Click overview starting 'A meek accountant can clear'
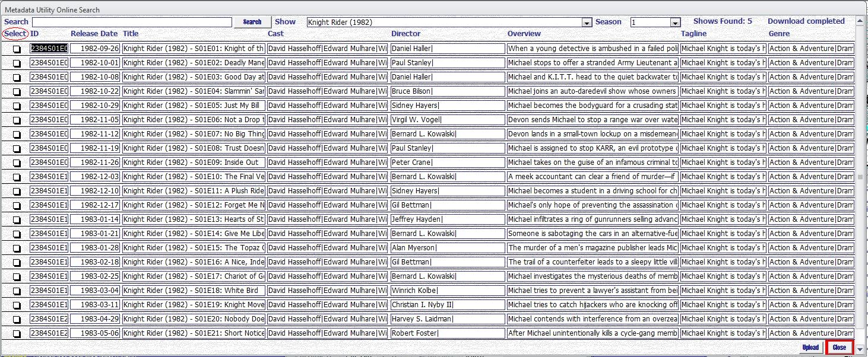The image size is (868, 357). tap(593, 177)
